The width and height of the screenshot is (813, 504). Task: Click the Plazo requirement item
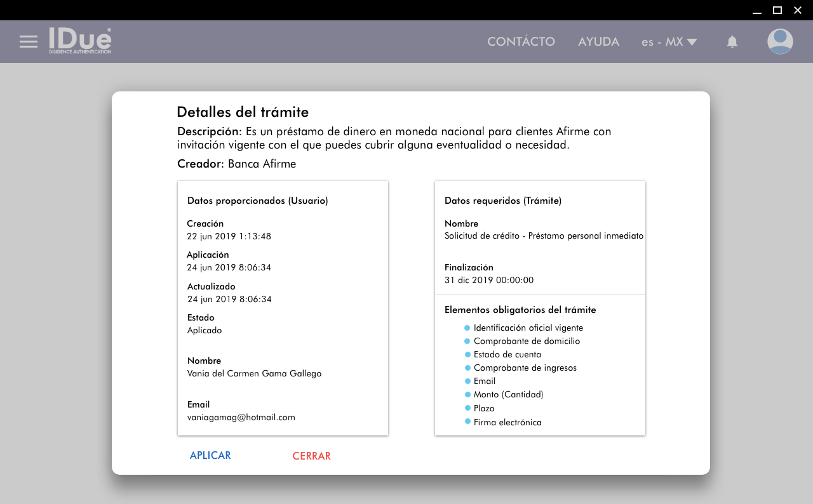pyautogui.click(x=483, y=409)
